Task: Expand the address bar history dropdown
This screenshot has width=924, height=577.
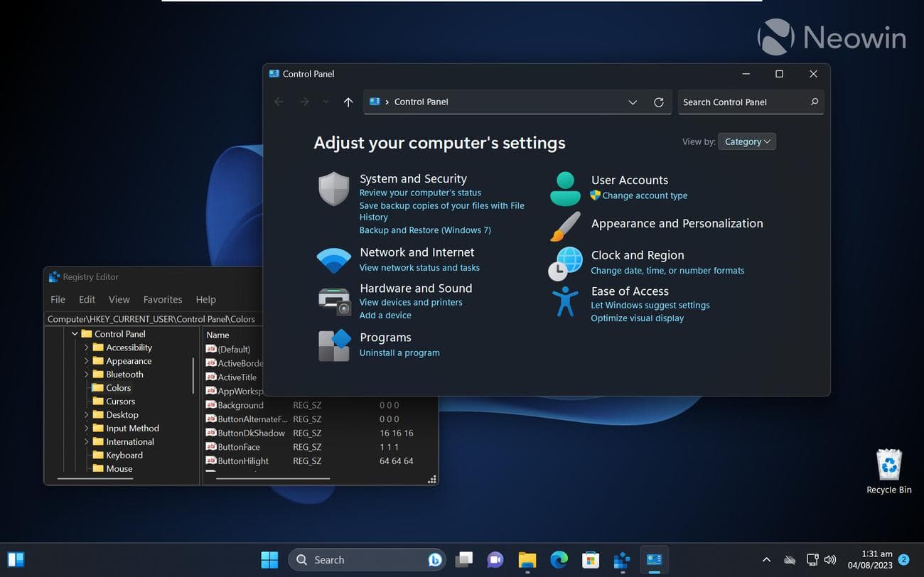Action: [x=633, y=102]
